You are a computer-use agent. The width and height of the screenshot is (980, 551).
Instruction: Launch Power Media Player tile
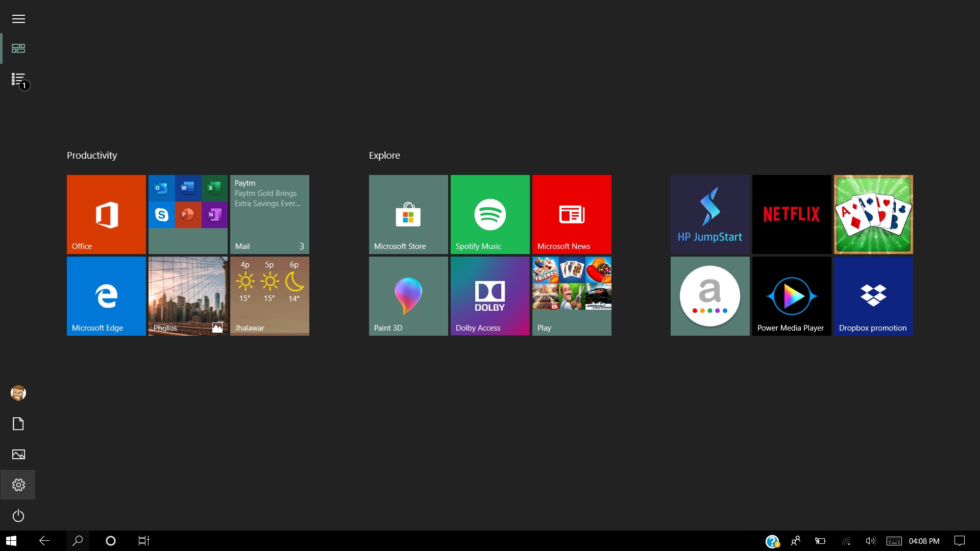pyautogui.click(x=792, y=296)
